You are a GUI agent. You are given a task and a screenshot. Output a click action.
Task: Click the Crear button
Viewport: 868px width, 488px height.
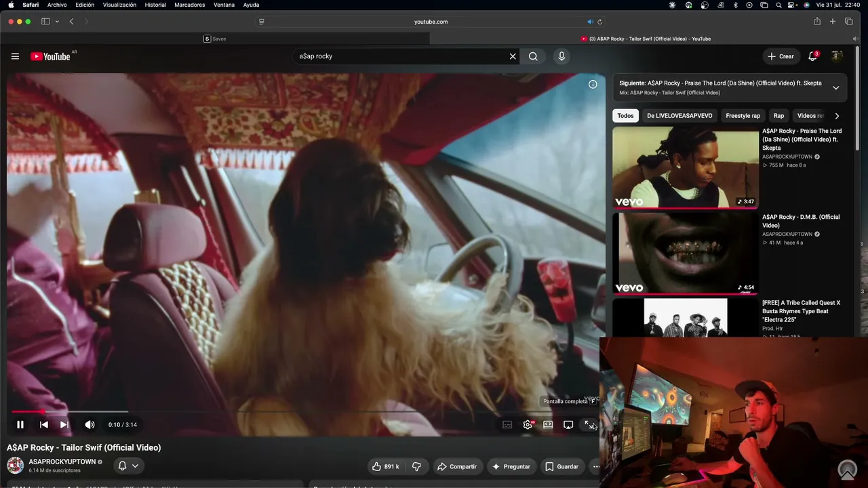click(781, 56)
